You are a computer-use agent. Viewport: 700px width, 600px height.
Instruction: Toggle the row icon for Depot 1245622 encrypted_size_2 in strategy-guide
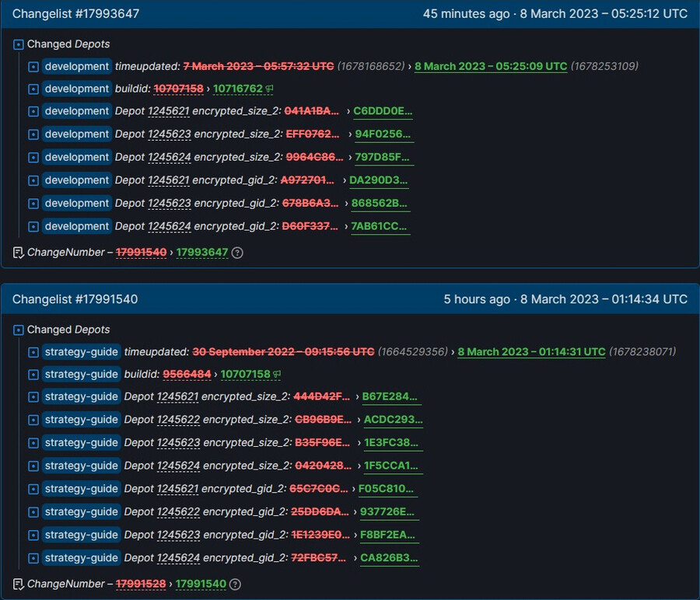[x=32, y=420]
